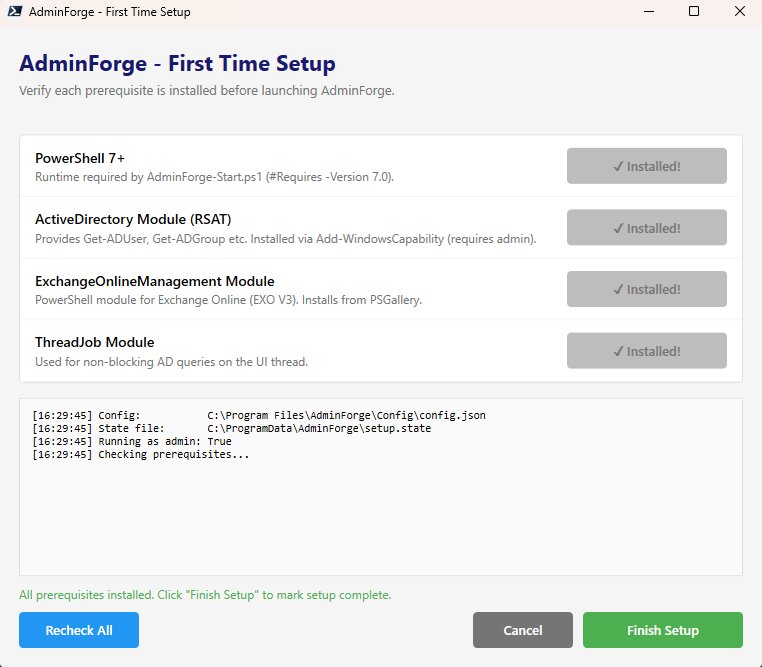
Task: Minimize the AdminForge setup window
Action: tap(649, 11)
